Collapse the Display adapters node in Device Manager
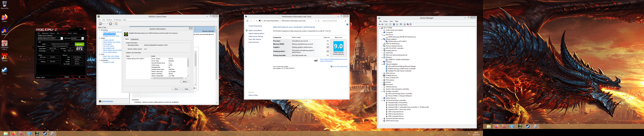Viewport: 644px width, 136px height. click(382, 39)
